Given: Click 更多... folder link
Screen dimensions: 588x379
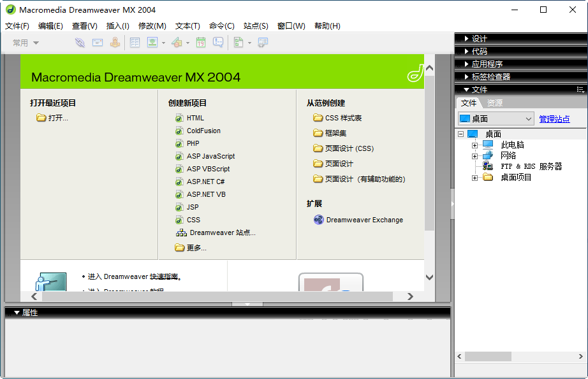Looking at the screenshot, I should click(x=191, y=248).
